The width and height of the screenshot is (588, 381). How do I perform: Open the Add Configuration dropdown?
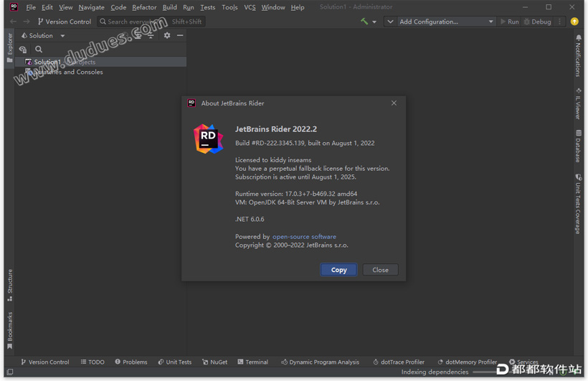point(446,22)
